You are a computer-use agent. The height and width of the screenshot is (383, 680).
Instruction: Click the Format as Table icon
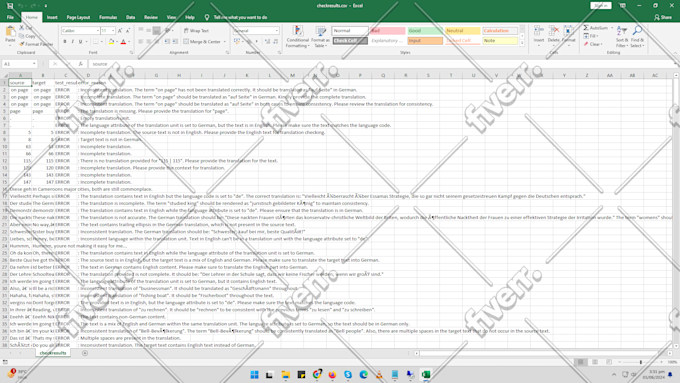pos(321,31)
